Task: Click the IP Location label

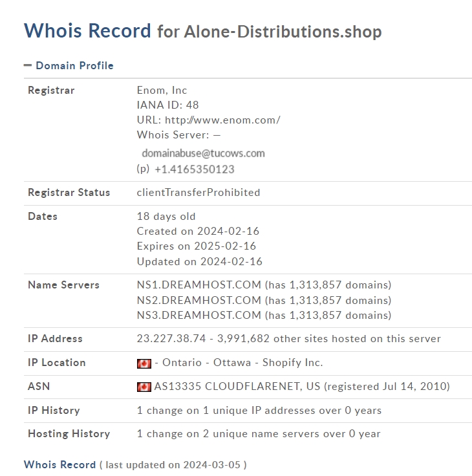Action: (x=57, y=363)
